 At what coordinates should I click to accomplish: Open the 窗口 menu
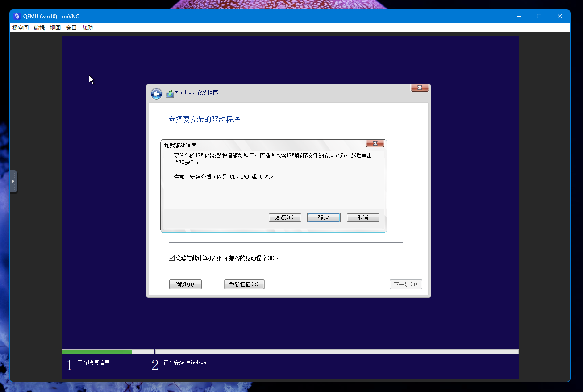[71, 28]
